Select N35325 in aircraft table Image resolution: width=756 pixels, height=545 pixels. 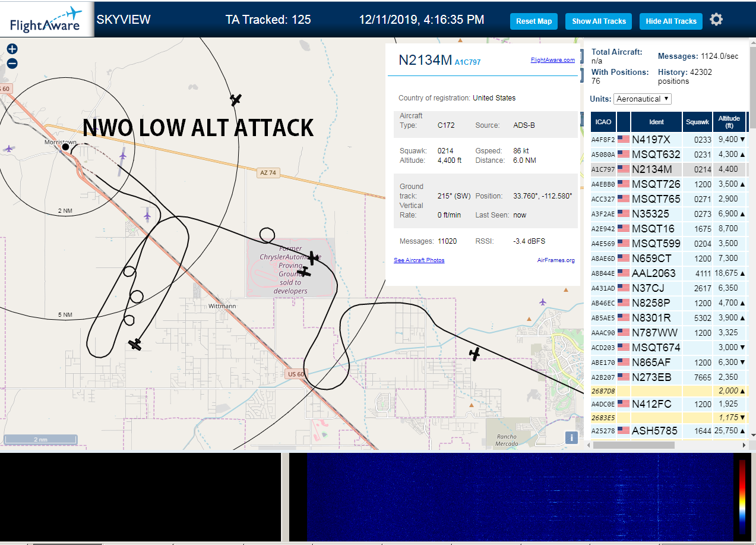click(x=650, y=214)
